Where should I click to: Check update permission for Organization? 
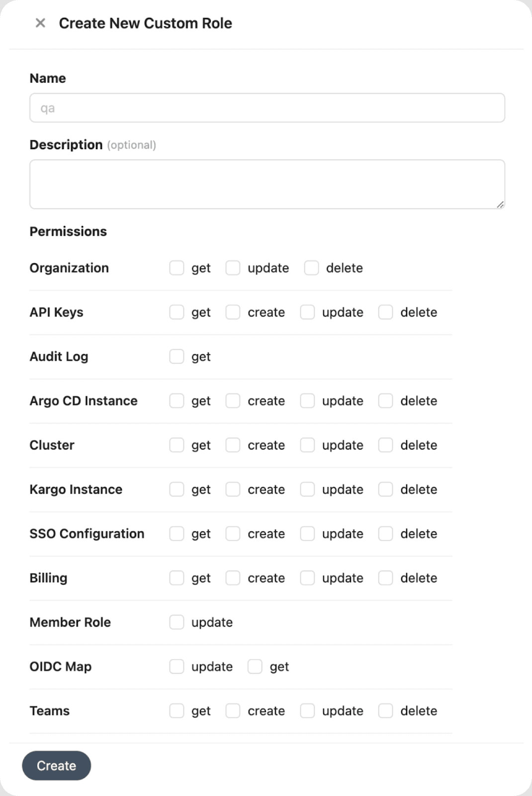[x=233, y=268]
